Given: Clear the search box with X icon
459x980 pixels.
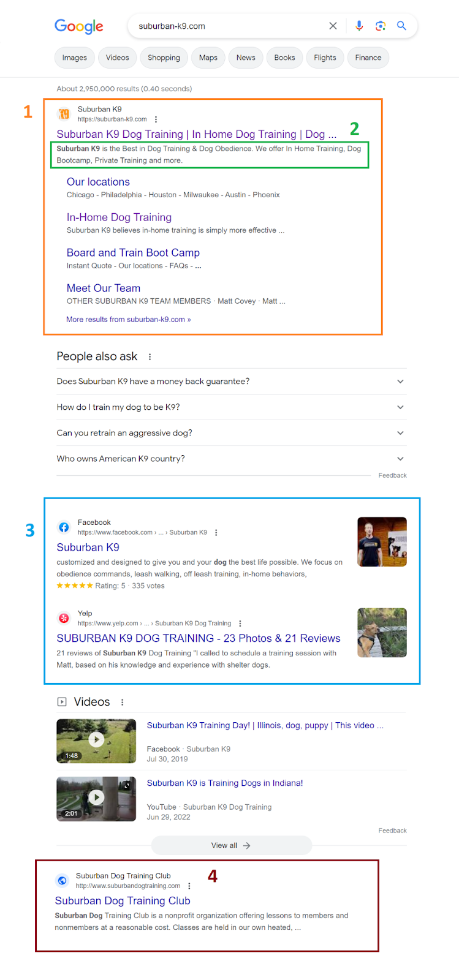Looking at the screenshot, I should pos(333,26).
